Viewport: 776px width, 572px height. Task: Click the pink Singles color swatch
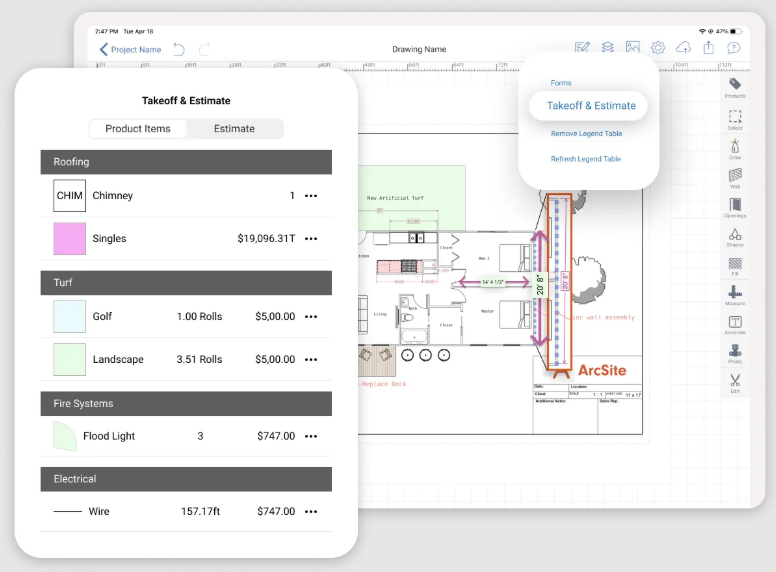70,239
